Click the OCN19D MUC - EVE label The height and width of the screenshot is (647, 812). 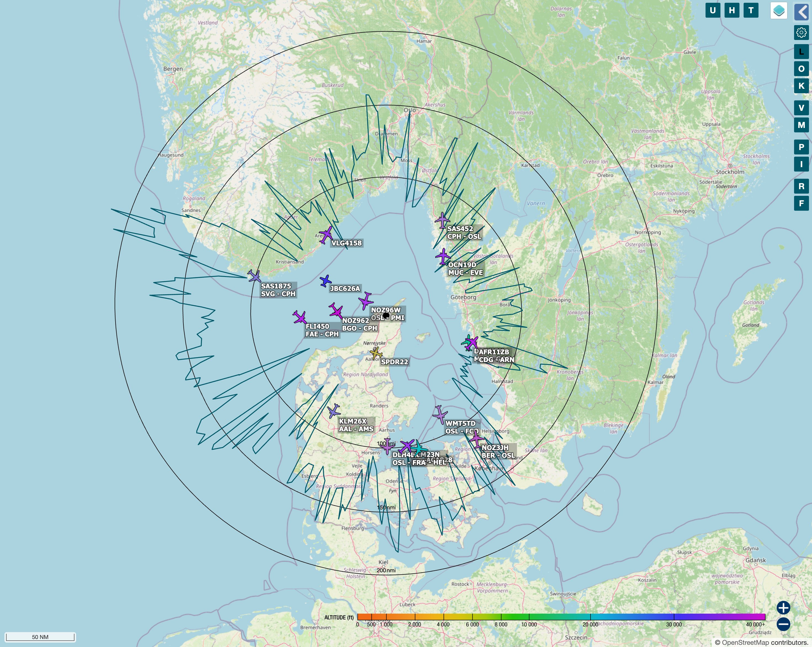click(x=466, y=269)
